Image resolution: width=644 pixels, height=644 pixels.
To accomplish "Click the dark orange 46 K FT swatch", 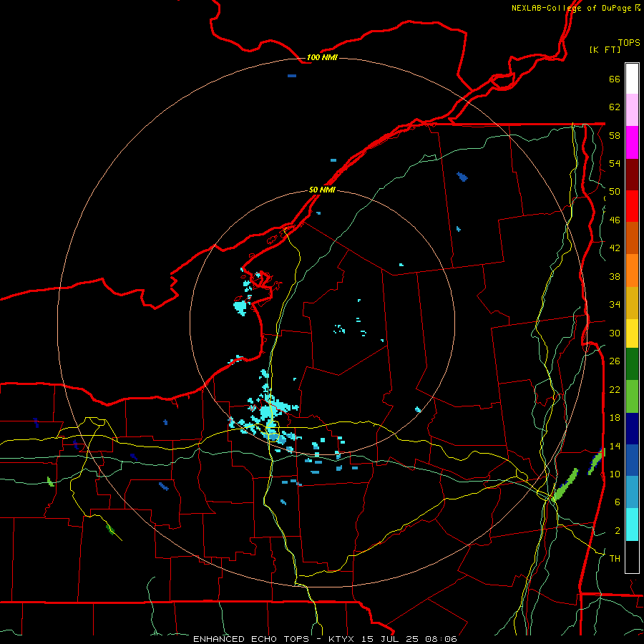I will click(x=632, y=238).
